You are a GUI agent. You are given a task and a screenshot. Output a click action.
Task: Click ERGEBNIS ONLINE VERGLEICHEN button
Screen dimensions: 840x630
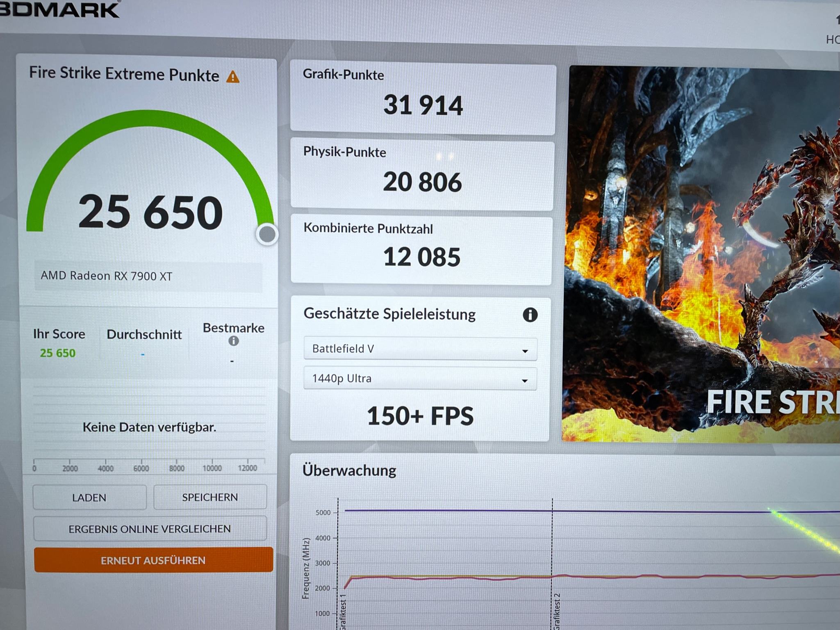(150, 529)
